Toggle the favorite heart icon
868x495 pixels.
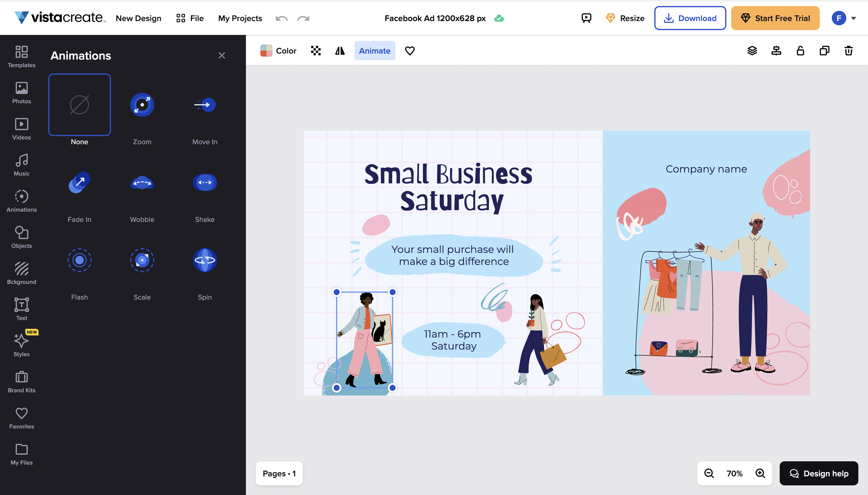[x=410, y=51]
